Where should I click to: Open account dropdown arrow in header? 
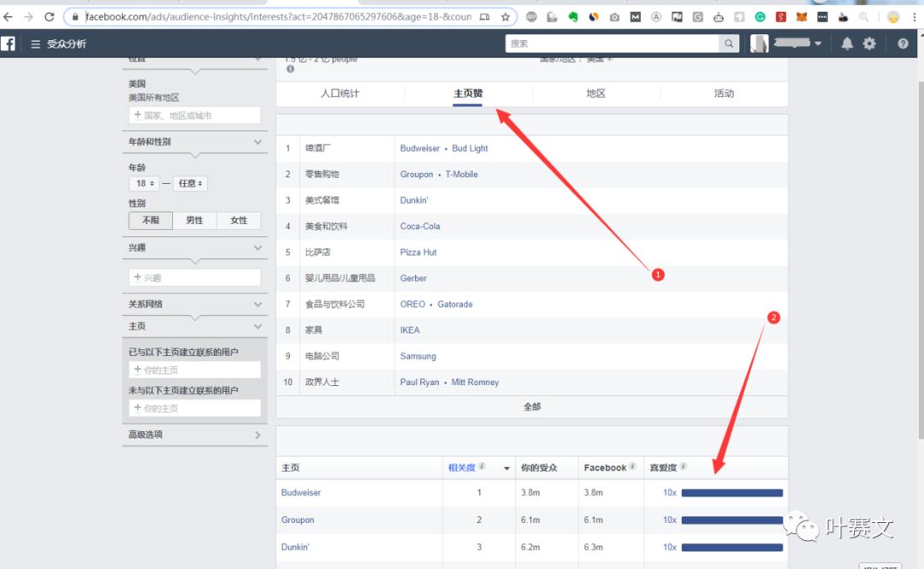(818, 44)
